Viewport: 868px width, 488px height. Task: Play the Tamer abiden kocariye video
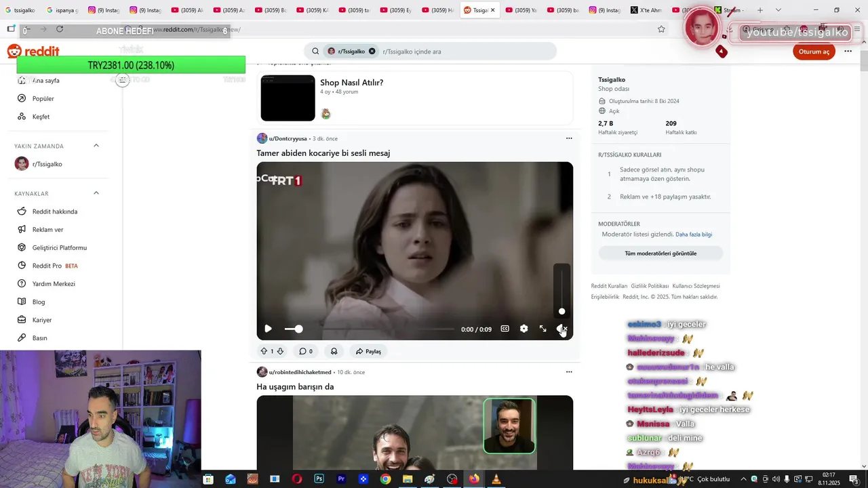[x=268, y=329]
